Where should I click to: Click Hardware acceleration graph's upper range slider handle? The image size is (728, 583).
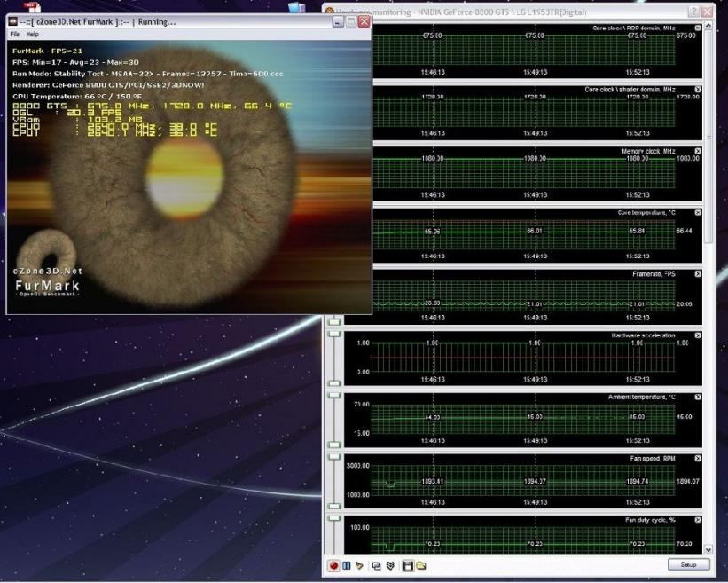click(x=334, y=334)
